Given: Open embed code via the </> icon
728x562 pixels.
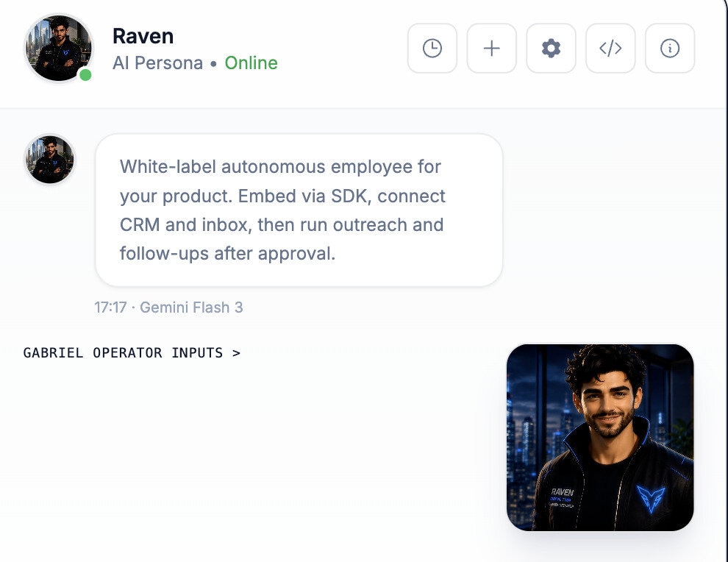Looking at the screenshot, I should (x=610, y=49).
